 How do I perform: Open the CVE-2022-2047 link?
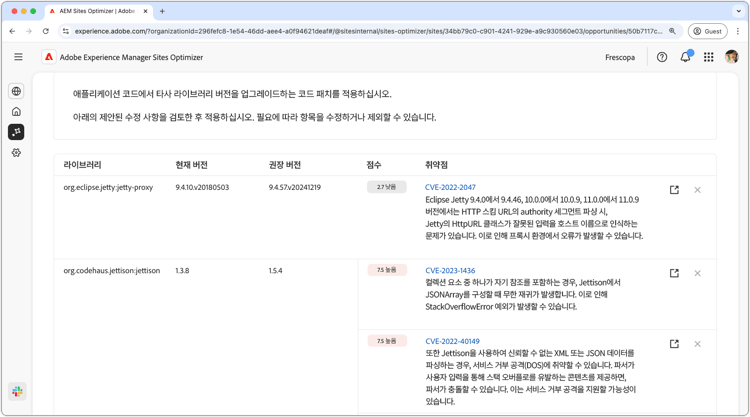[450, 187]
